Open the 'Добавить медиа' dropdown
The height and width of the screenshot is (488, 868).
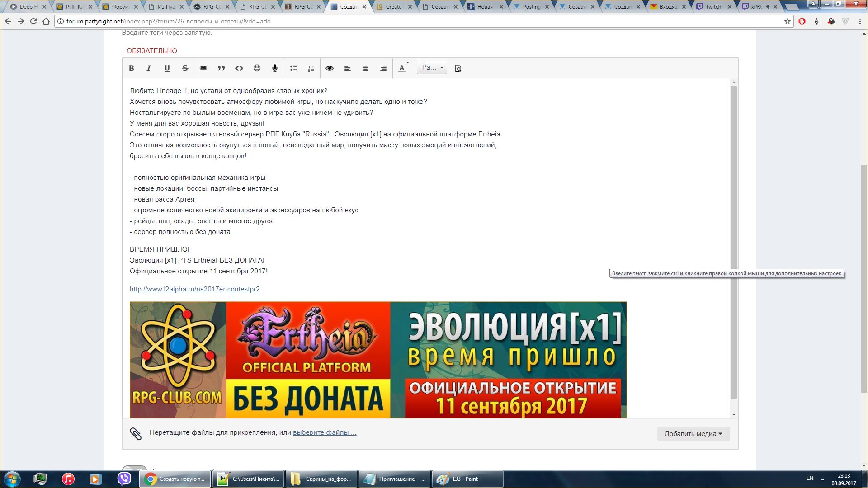tap(693, 434)
